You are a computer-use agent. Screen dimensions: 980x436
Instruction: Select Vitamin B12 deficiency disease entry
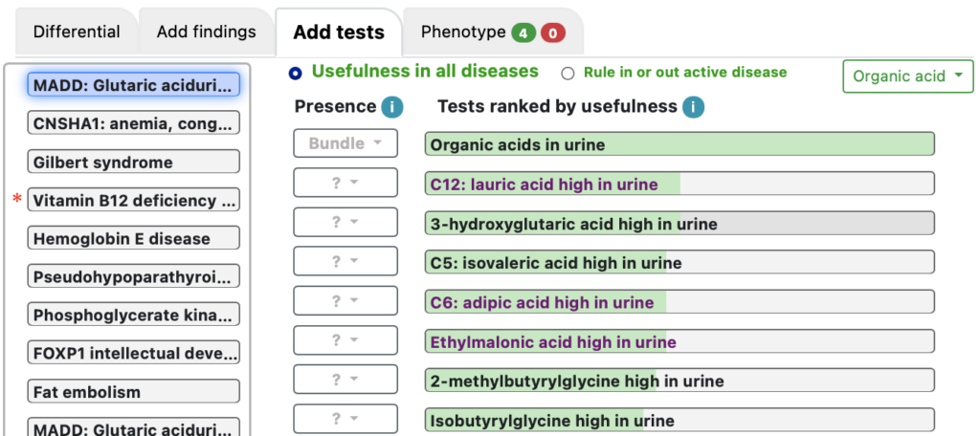pos(134,200)
